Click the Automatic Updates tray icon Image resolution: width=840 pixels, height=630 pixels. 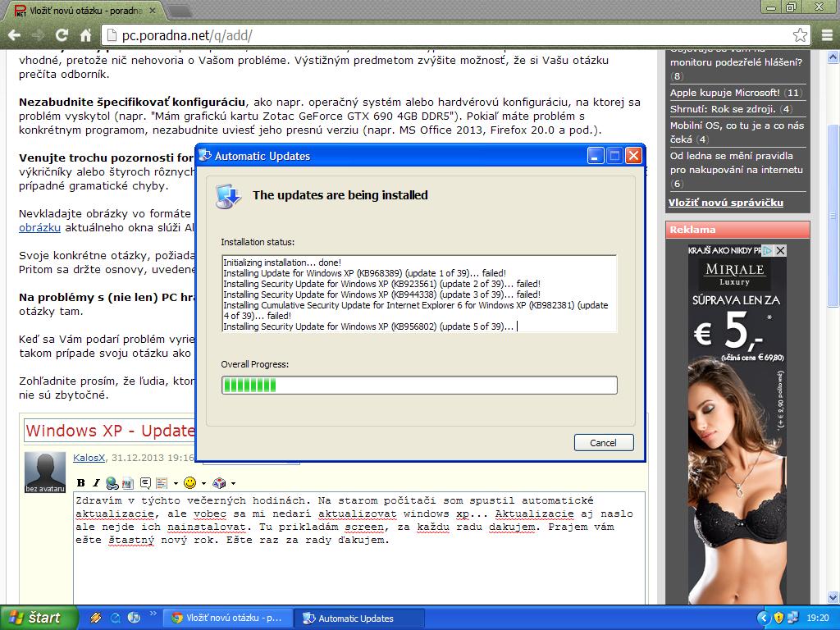[x=793, y=618]
